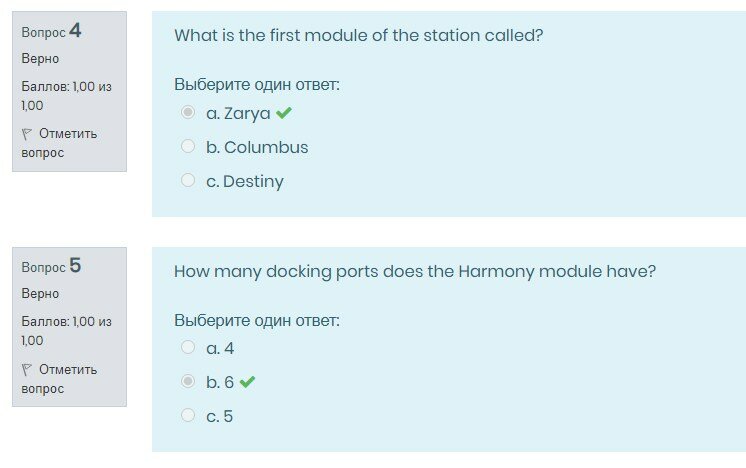Click the green checkmark beside answer 6
The image size is (746, 468).
247,382
